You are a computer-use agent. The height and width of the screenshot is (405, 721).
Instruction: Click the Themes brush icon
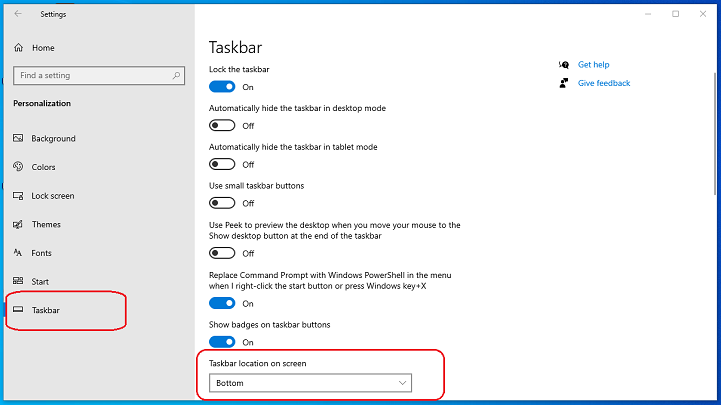[x=18, y=224]
